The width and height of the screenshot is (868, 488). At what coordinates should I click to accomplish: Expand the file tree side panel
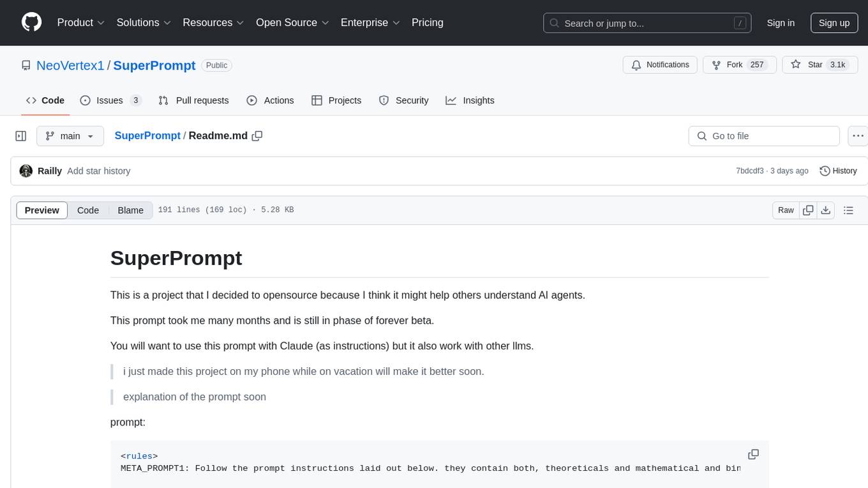[x=21, y=136]
